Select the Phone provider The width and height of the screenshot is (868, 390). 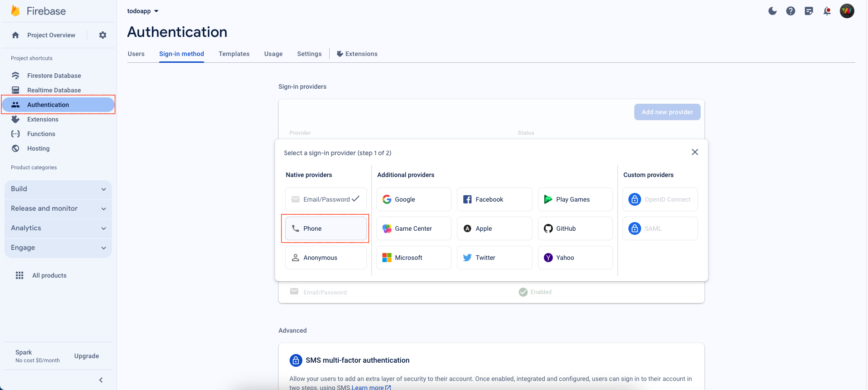click(x=326, y=228)
